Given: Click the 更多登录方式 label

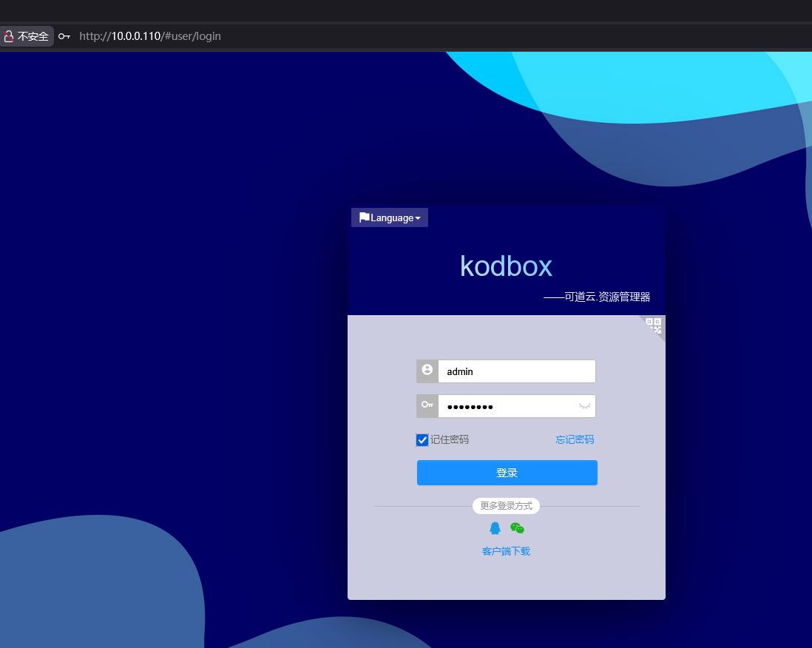Looking at the screenshot, I should 506,505.
